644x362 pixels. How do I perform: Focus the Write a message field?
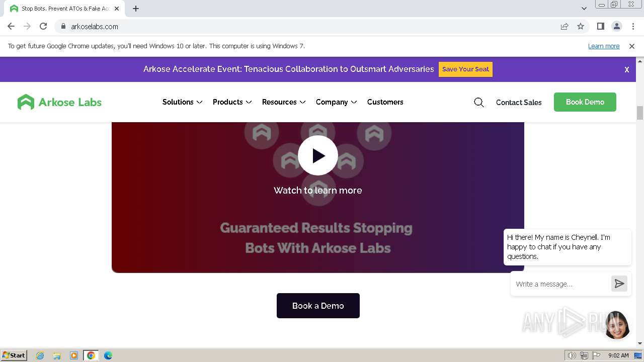point(560,284)
